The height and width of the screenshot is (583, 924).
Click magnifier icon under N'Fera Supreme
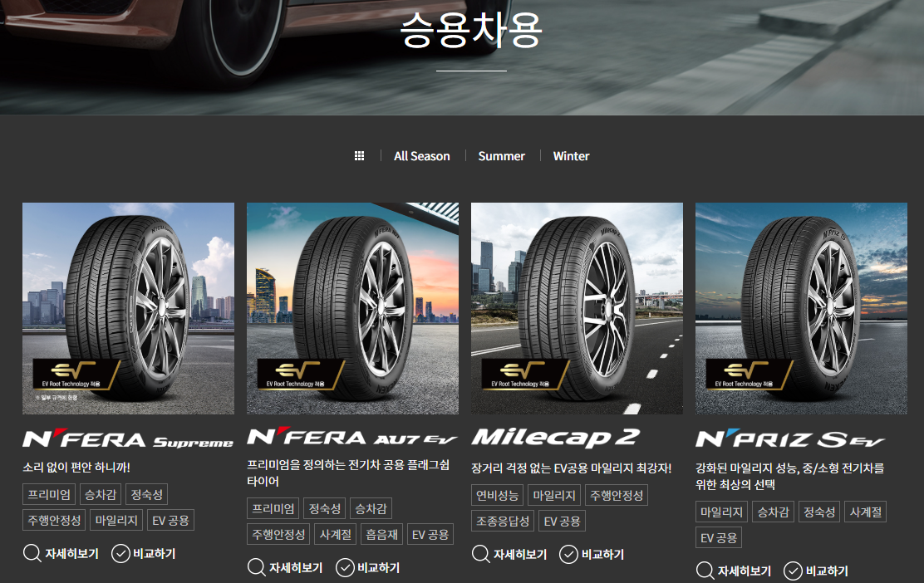(32, 554)
